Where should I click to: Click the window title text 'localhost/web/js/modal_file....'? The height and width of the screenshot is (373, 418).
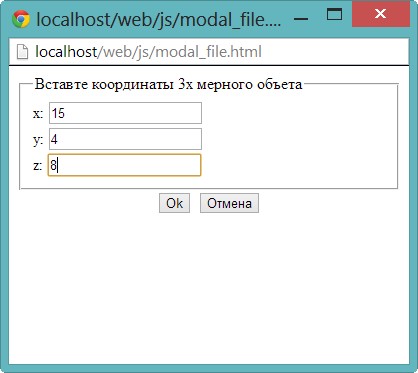[x=158, y=19]
